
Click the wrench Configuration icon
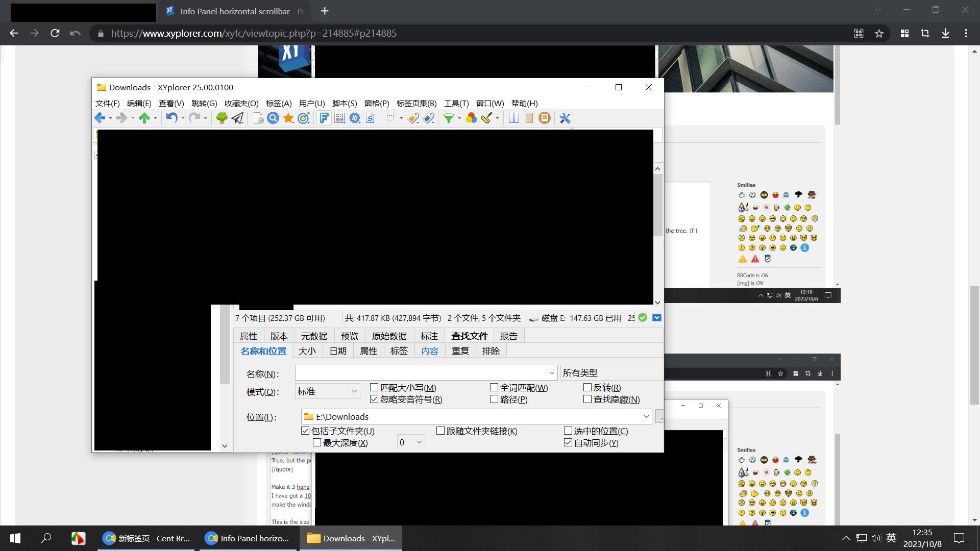(x=565, y=118)
